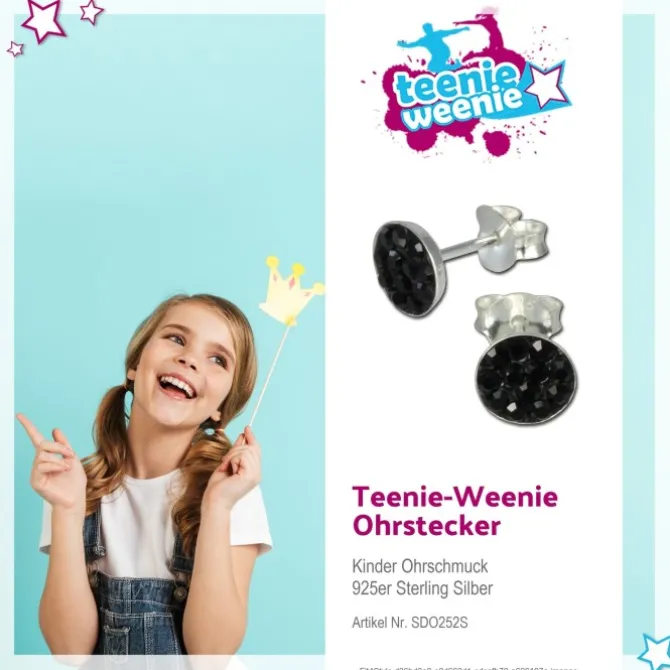Click the silver butterfly back of the upper earring
The width and height of the screenshot is (670, 670).
(x=512, y=238)
